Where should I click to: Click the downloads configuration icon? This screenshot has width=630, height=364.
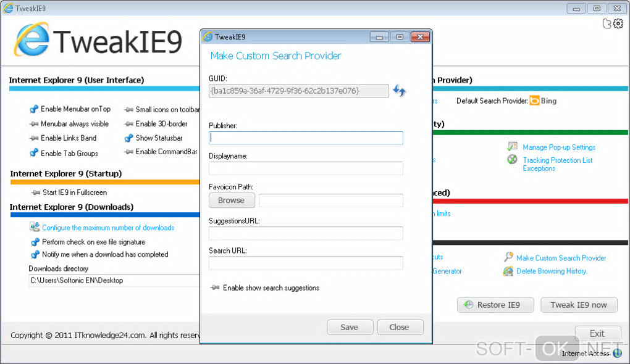point(35,227)
